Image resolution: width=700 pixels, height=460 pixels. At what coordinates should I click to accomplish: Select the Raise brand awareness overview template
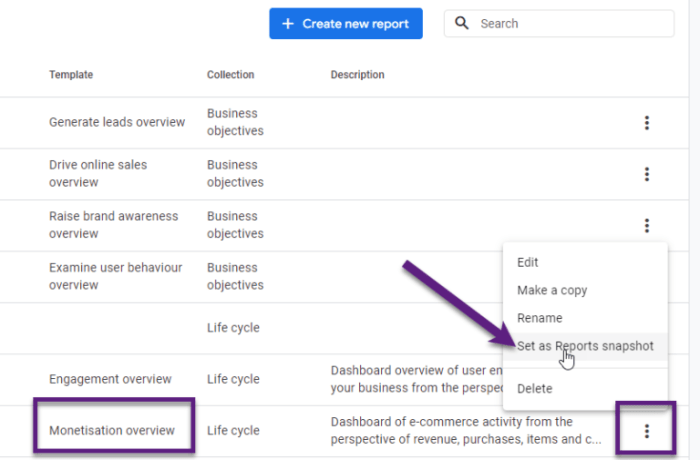click(113, 225)
